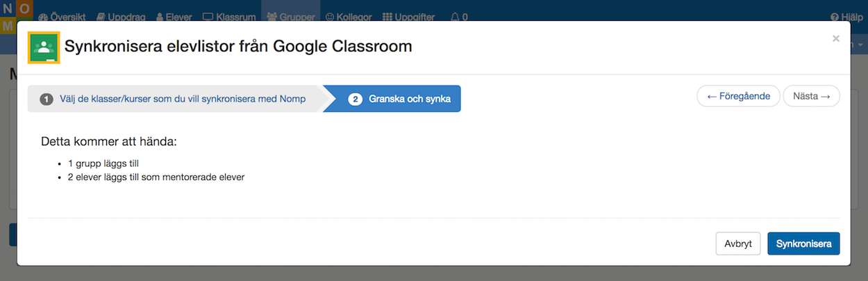Click '2 elever läggs till som mentorerade elever'
Viewport: 868px width, 281px height.
pyautogui.click(x=156, y=177)
